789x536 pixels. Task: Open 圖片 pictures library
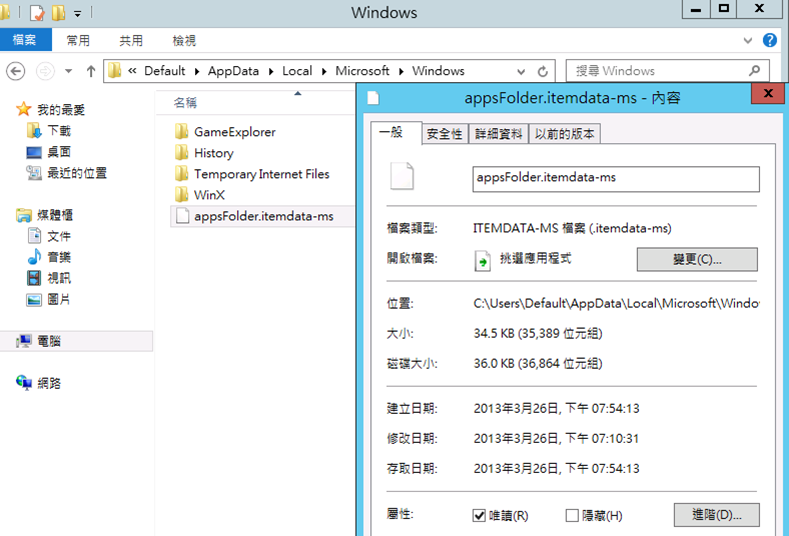[49, 299]
